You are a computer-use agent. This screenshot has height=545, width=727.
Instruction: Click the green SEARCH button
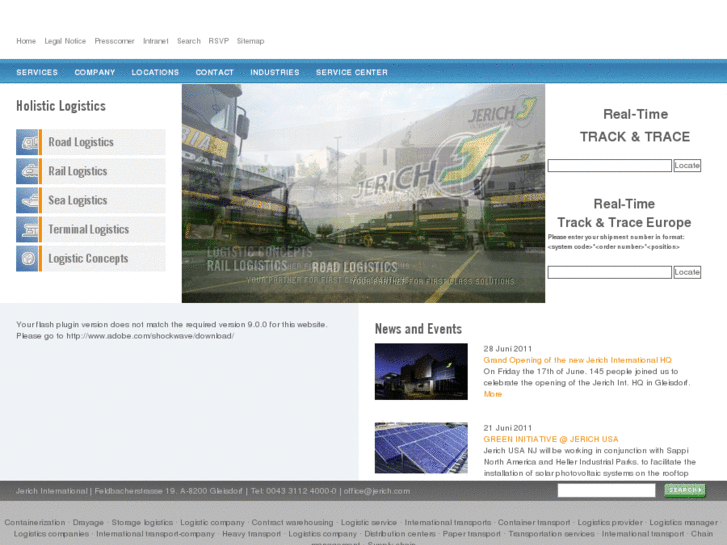[685, 490]
